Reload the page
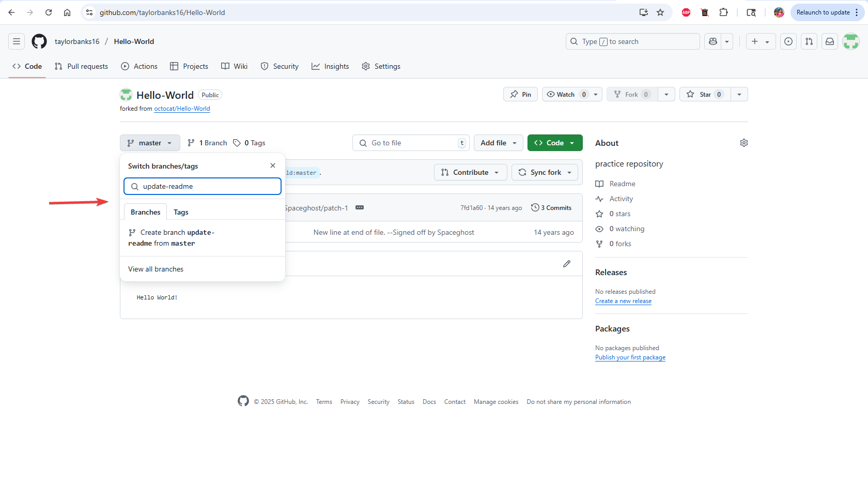 click(x=49, y=12)
